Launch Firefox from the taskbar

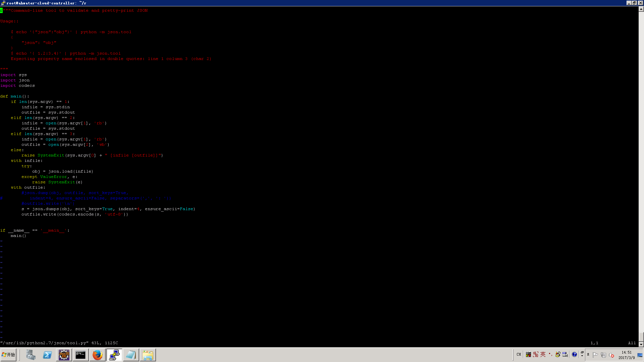pos(97,355)
